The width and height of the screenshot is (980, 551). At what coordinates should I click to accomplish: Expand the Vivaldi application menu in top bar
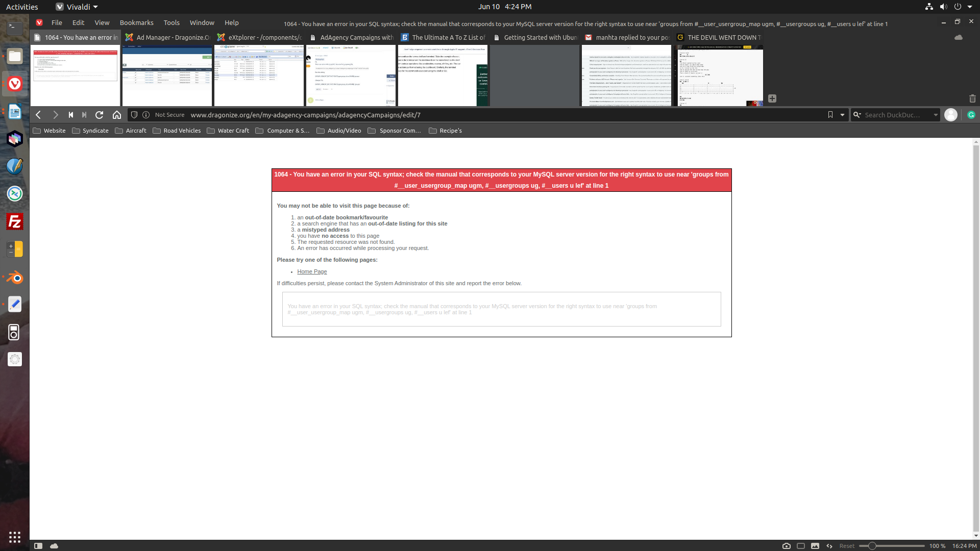click(77, 7)
